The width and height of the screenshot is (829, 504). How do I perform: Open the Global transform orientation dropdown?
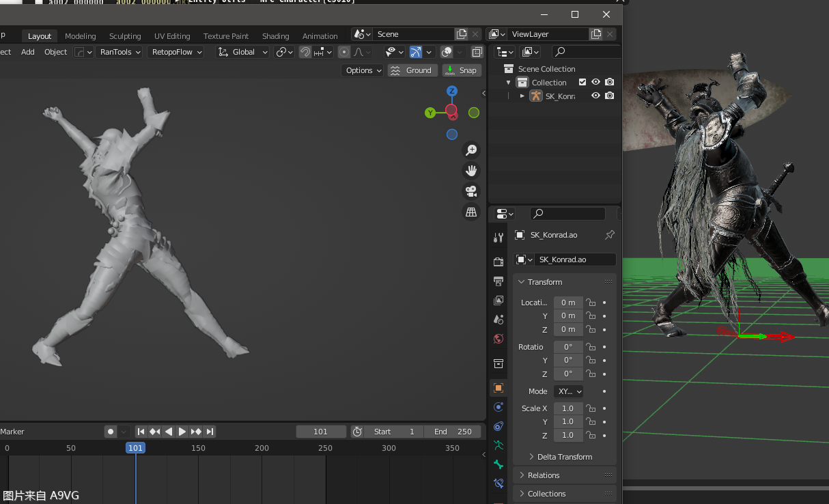click(x=243, y=52)
